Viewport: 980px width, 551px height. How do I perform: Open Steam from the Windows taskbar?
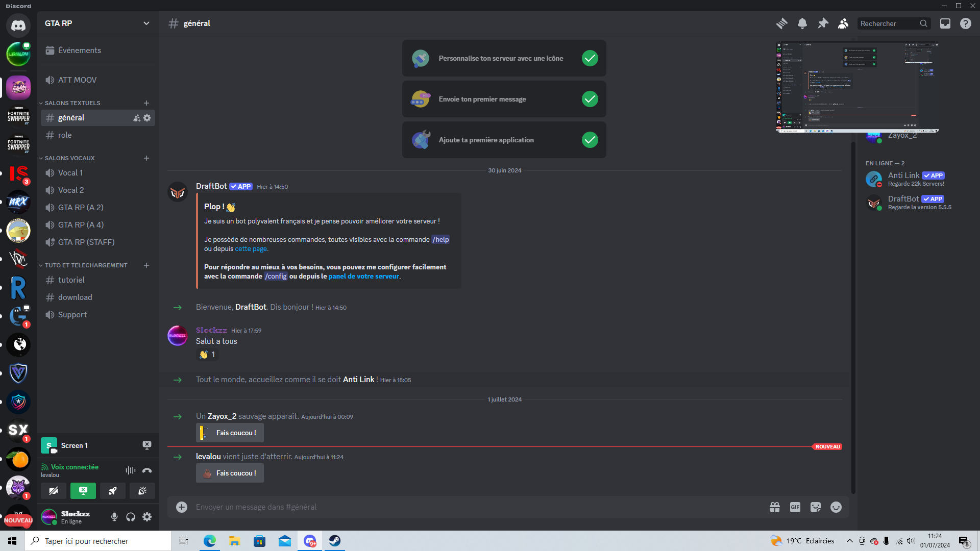pos(335,541)
